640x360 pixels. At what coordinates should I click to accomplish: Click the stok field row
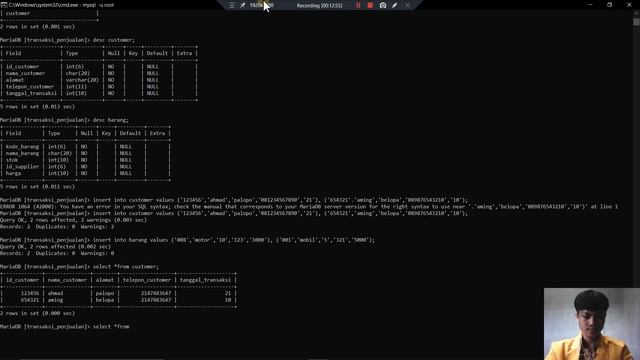point(85,160)
